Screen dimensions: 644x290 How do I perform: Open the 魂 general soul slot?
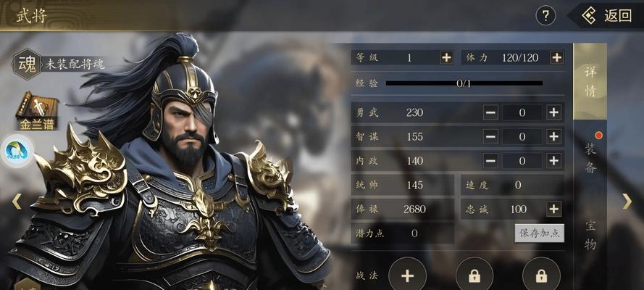click(x=27, y=64)
